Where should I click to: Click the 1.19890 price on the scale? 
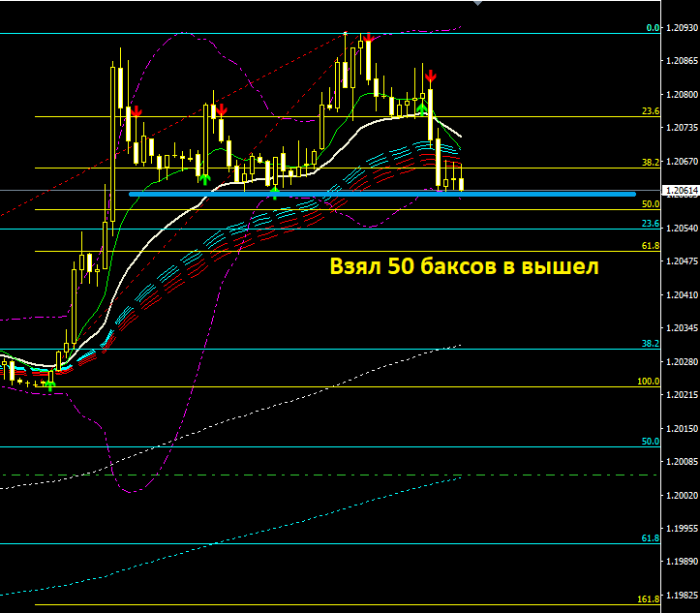tap(682, 562)
